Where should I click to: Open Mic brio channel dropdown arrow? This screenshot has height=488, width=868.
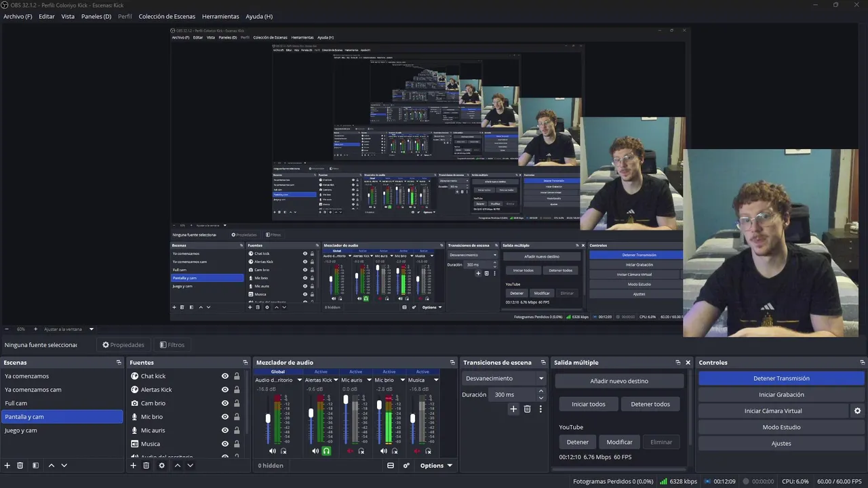pos(402,380)
